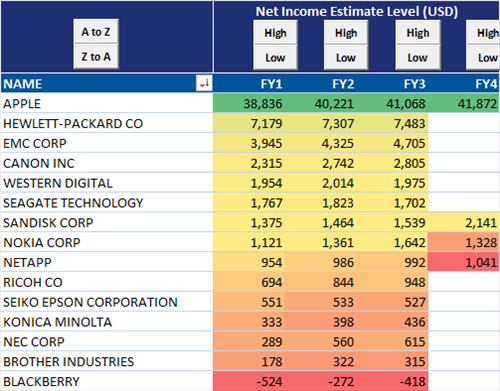
Task: Click the Low button above FY2
Action: (346, 58)
